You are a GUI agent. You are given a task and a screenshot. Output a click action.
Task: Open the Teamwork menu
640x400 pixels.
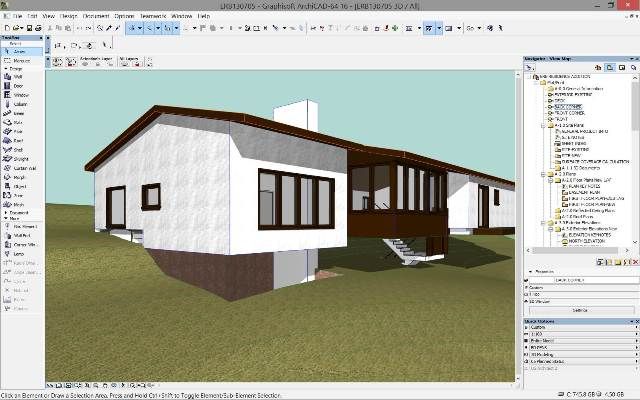(153, 16)
